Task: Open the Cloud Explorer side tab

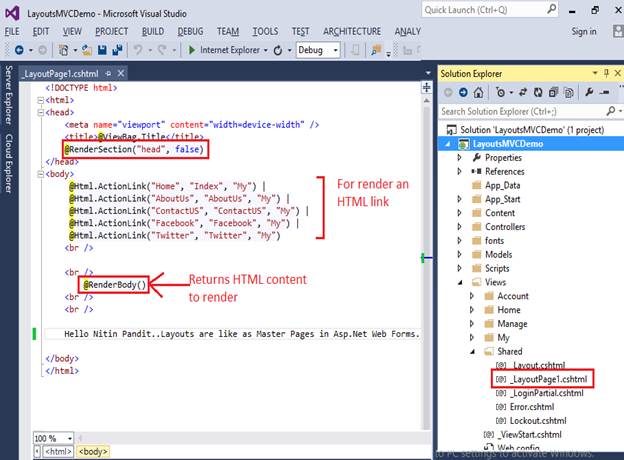Action: click(8, 163)
